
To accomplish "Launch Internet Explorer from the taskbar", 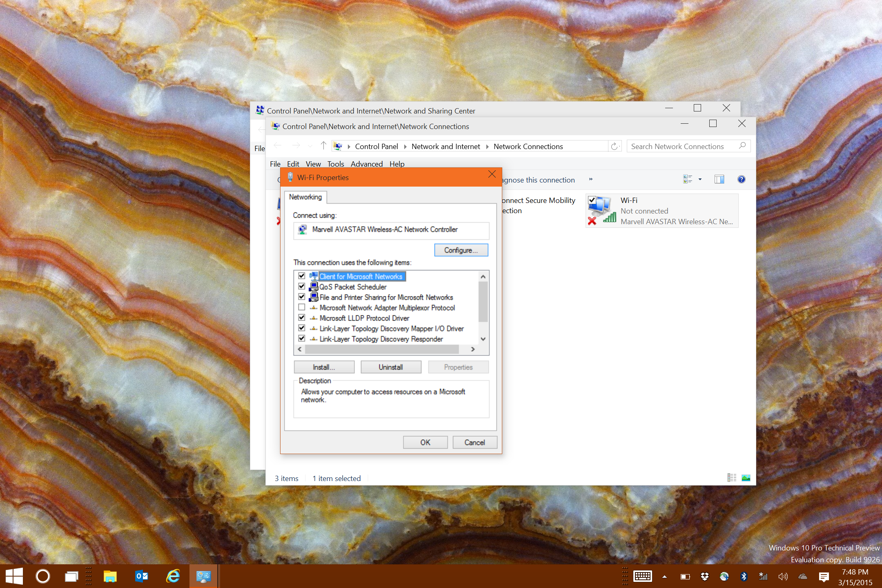I will tap(173, 576).
